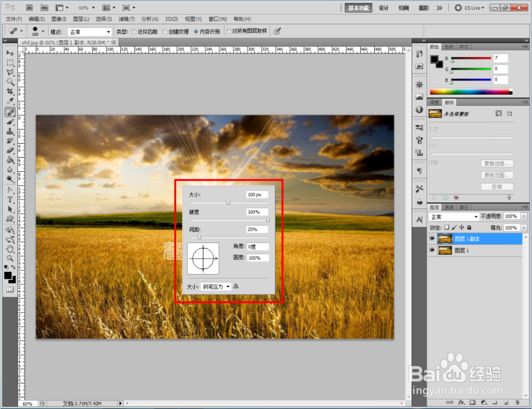Hide the 图层 1 layer

click(x=432, y=251)
